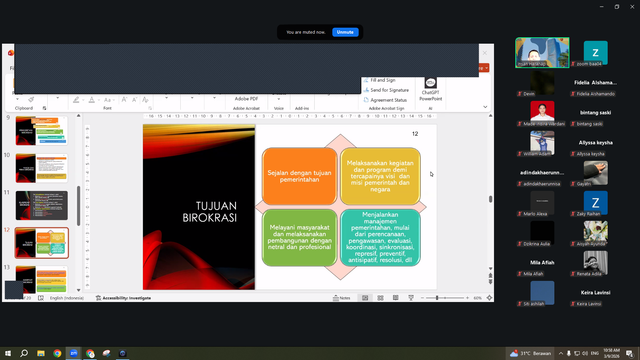Click the text highlight color pen icon
Screen dimensions: 640x360
click(x=76, y=100)
